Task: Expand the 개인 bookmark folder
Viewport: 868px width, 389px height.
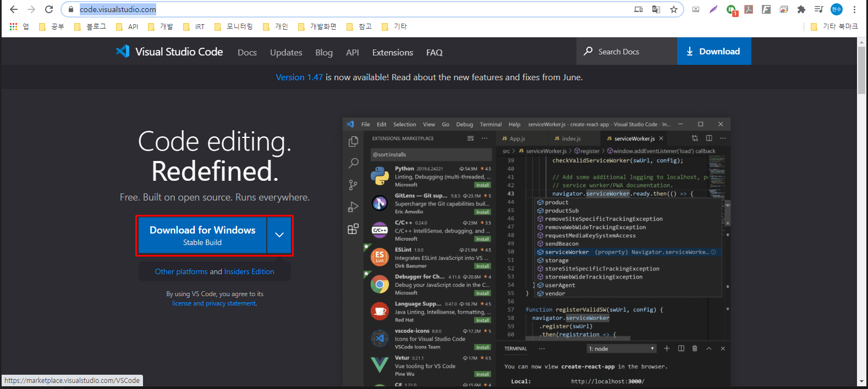Action: pyautogui.click(x=275, y=26)
